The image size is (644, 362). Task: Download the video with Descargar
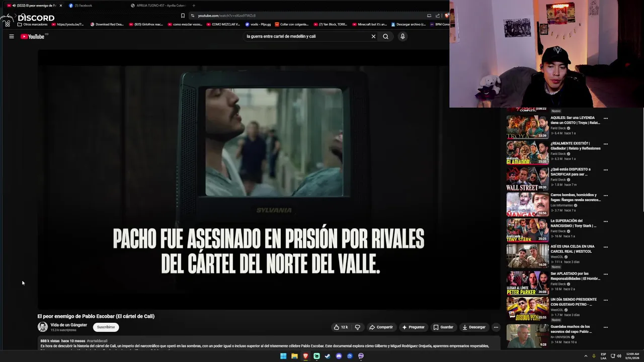click(x=474, y=327)
